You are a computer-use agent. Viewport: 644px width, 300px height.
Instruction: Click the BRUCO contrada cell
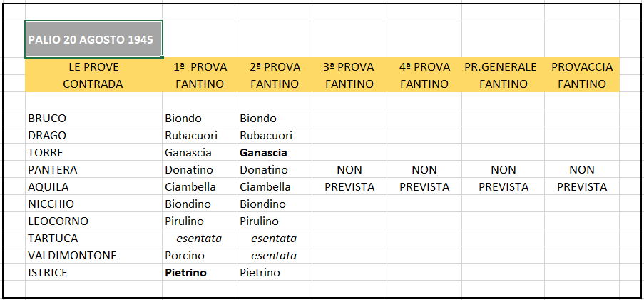pyautogui.click(x=93, y=118)
